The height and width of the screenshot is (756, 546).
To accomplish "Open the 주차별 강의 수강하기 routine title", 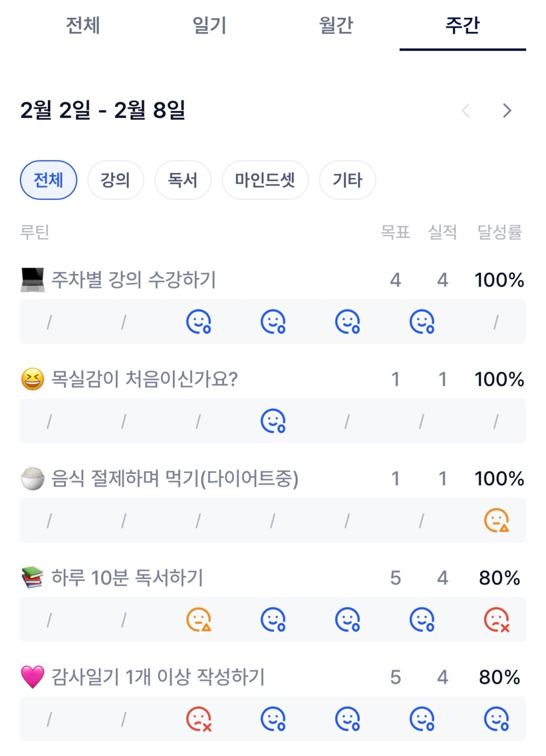I will pos(134,280).
